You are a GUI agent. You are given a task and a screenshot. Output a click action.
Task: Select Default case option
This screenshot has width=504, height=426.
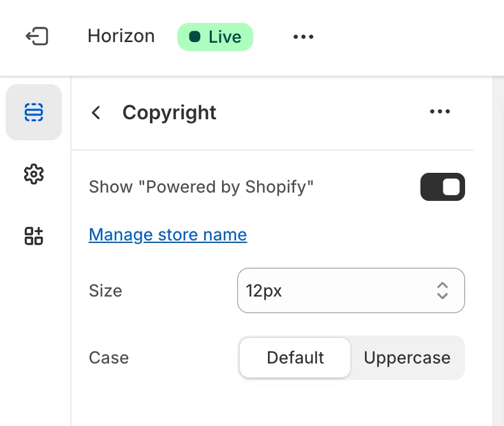click(295, 358)
